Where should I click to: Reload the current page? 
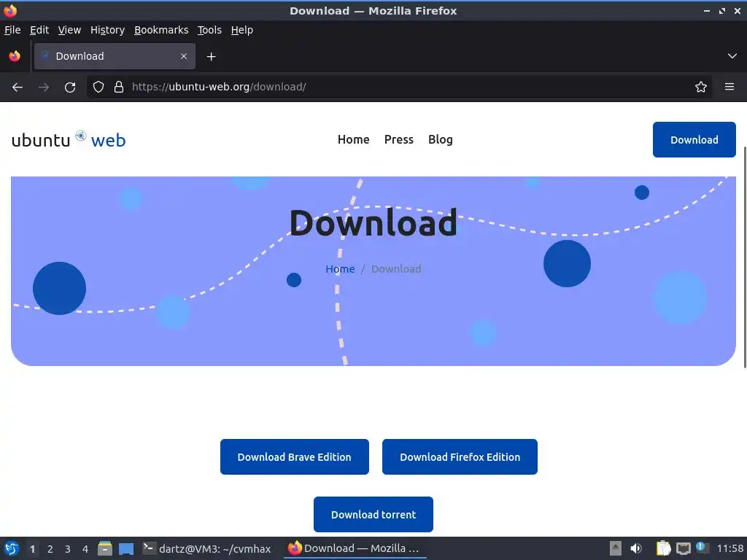click(70, 87)
